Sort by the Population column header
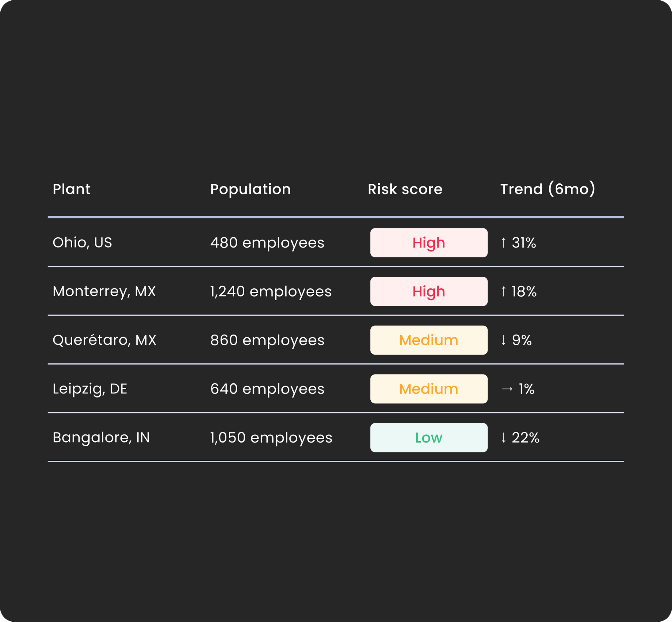Screen dimensions: 672x622 click(250, 190)
